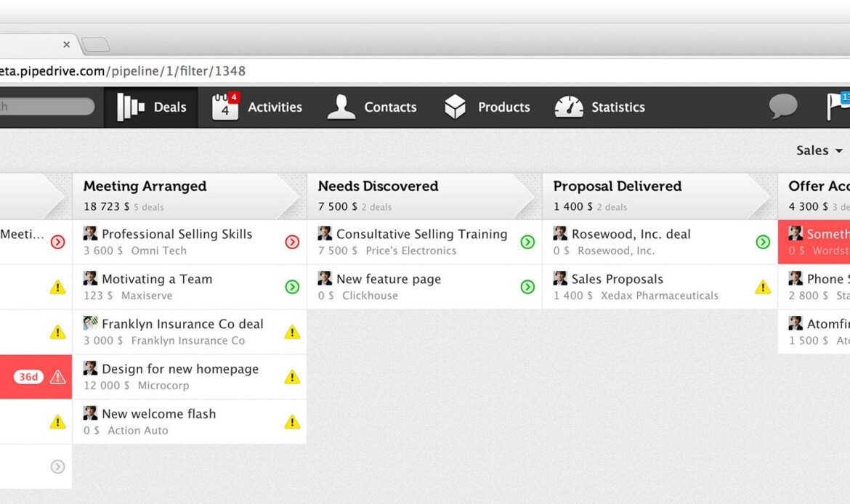Click Action Auto organization name

[x=138, y=431]
